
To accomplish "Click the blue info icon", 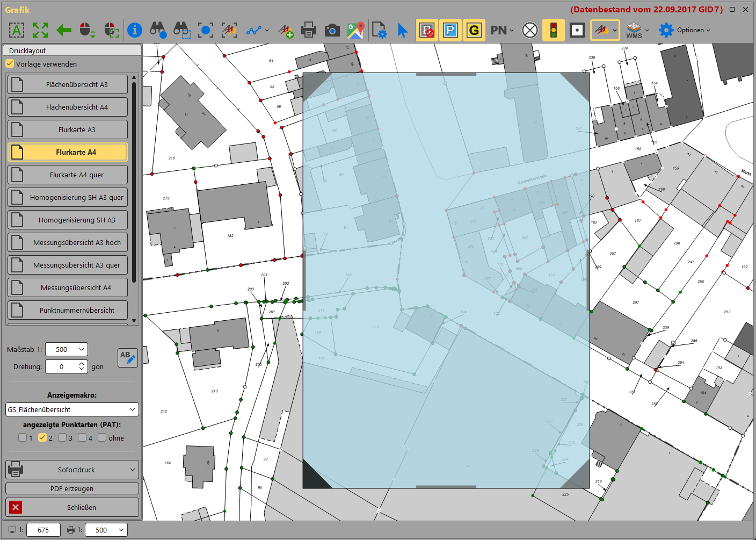I will coord(135,30).
